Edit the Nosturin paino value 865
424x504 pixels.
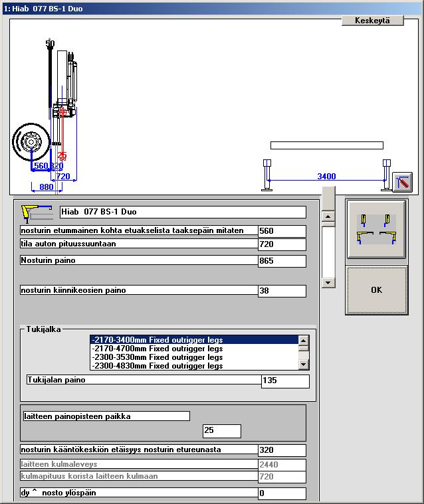point(282,261)
